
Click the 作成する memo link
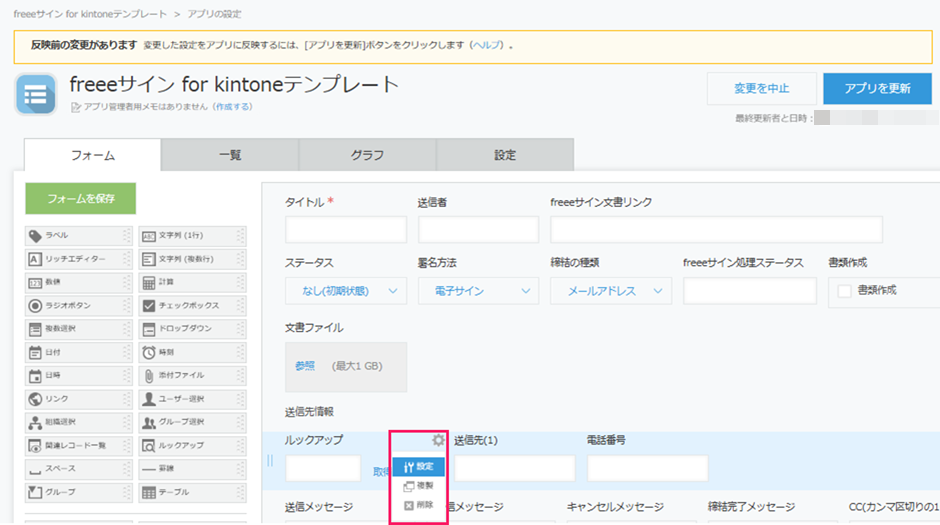pyautogui.click(x=233, y=107)
